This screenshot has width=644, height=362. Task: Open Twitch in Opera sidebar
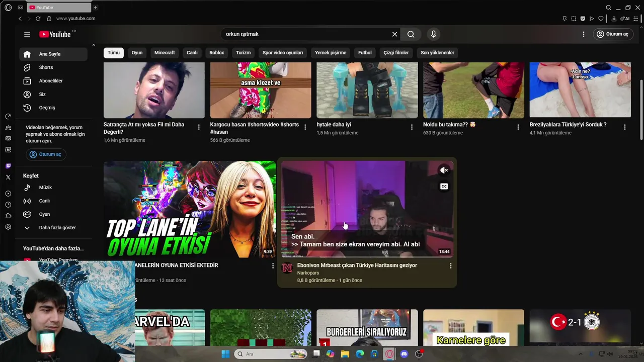click(8, 166)
